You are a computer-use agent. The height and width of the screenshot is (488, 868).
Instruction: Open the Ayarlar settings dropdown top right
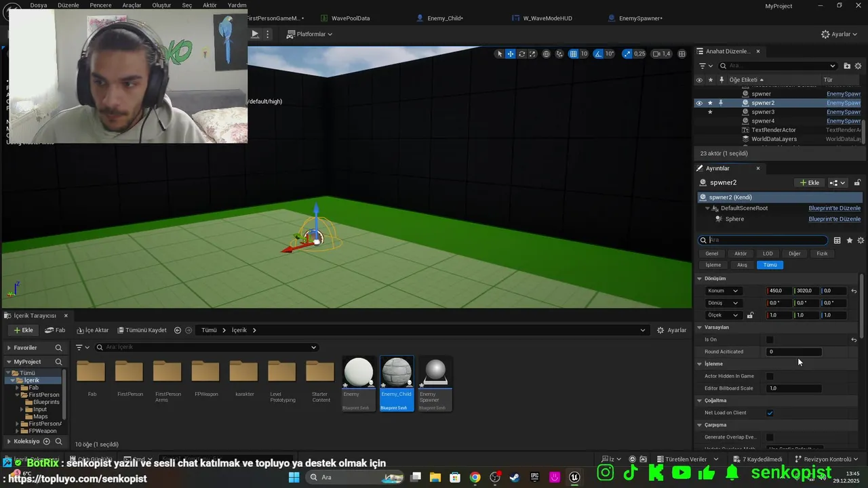tap(839, 34)
